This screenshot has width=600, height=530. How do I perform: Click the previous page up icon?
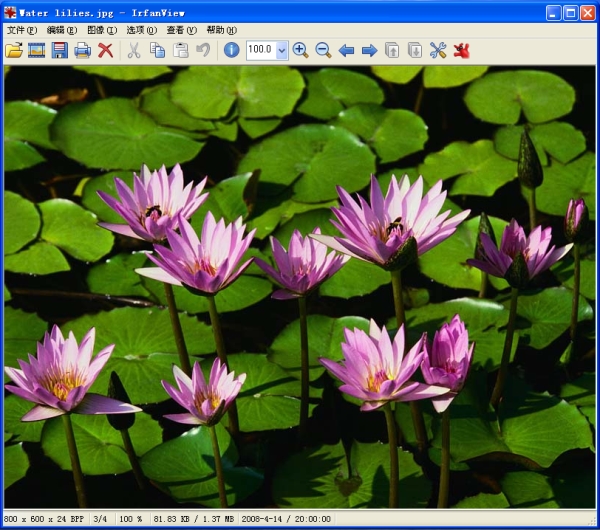pos(392,51)
